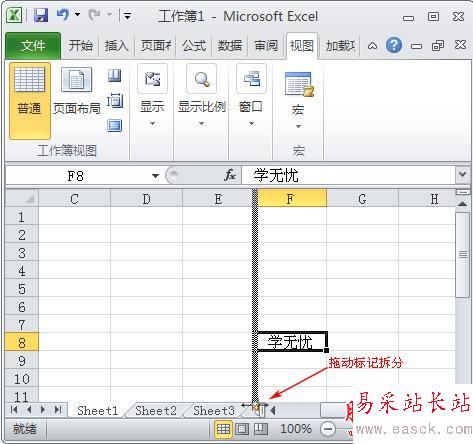Click the Save icon in quick access toolbar
This screenshot has width=473, height=444.
pyautogui.click(x=41, y=15)
